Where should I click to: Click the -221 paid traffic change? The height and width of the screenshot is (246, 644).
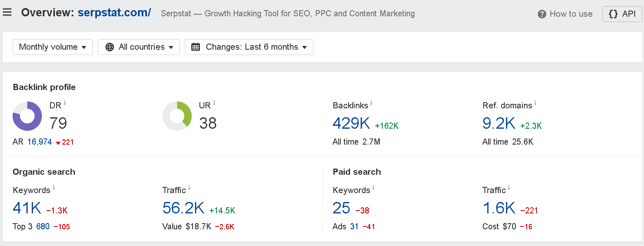point(529,211)
